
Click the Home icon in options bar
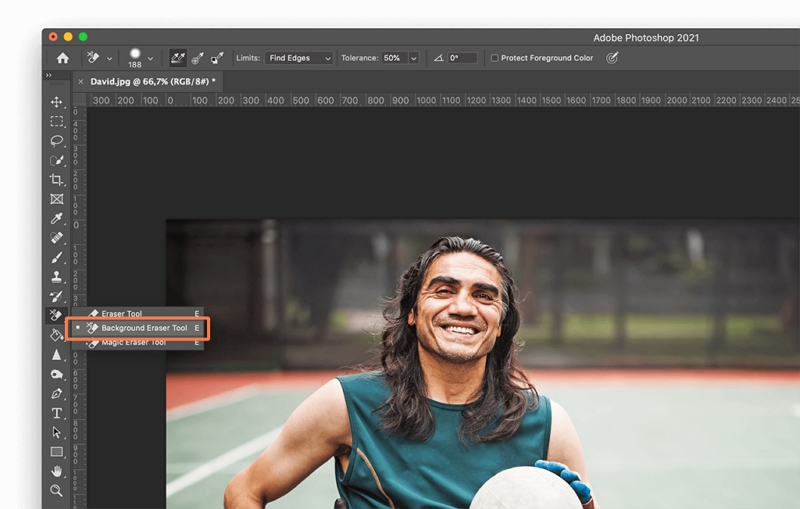click(x=63, y=58)
